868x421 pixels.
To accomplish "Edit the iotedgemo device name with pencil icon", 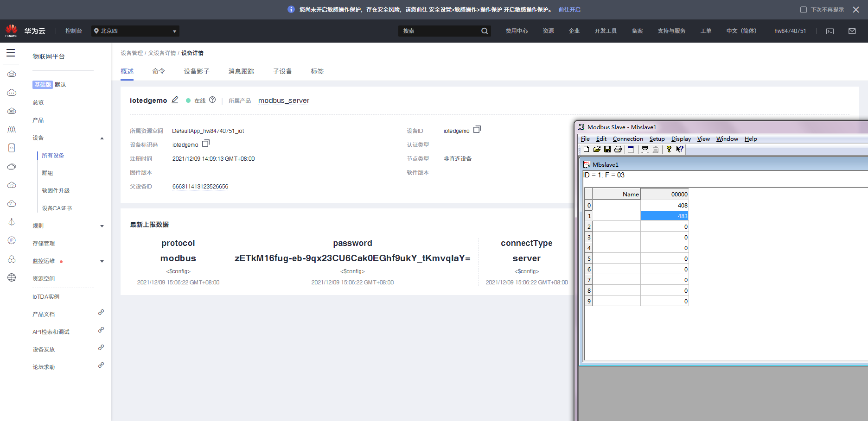I will click(175, 100).
